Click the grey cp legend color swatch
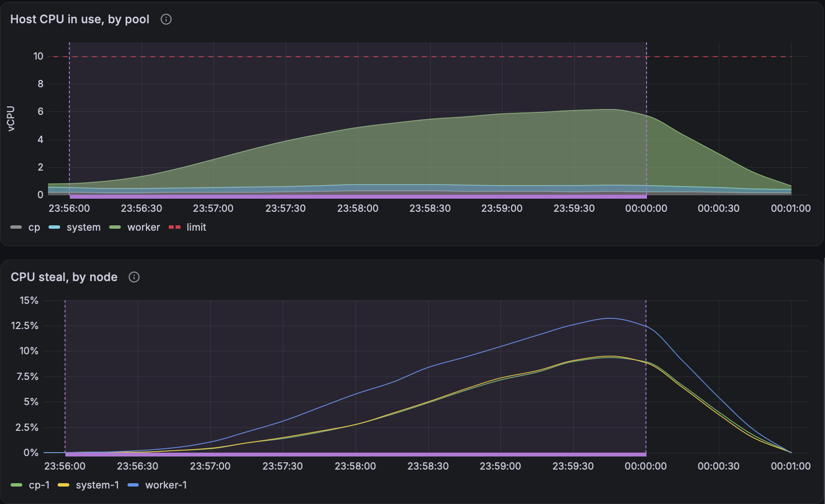The image size is (825, 504). [16, 227]
